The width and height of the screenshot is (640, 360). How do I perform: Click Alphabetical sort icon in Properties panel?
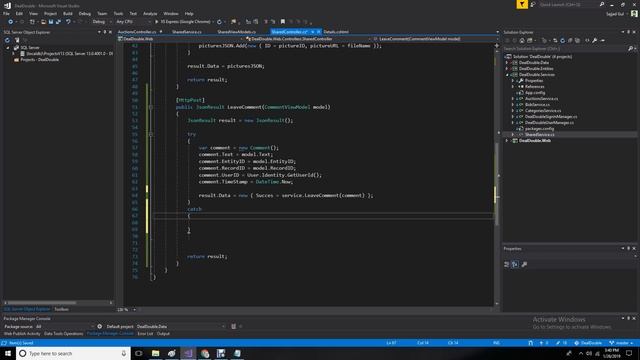coord(515,264)
